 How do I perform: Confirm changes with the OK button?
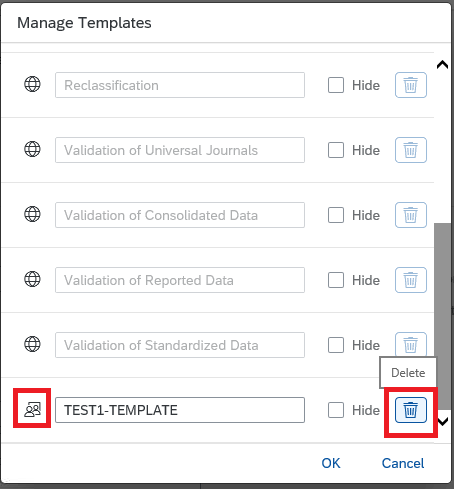tap(331, 463)
